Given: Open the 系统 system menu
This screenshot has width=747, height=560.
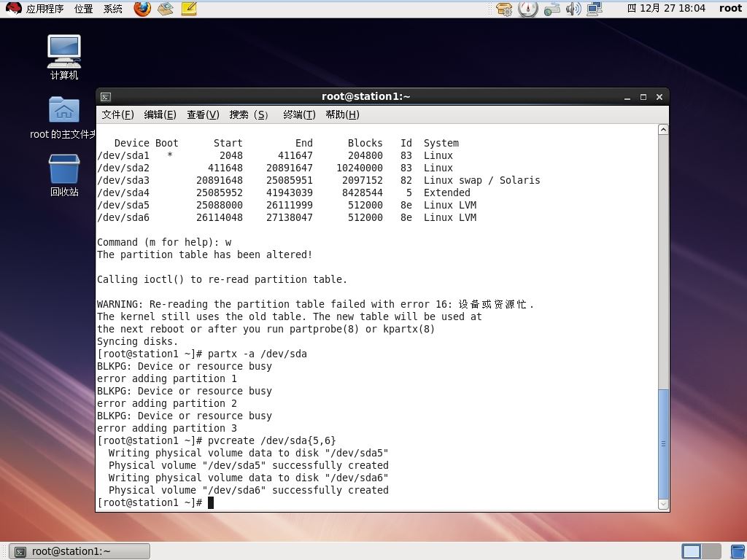Looking at the screenshot, I should click(113, 9).
